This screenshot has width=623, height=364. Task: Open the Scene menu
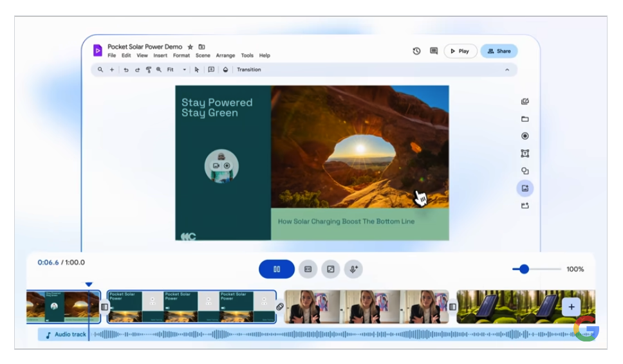[x=203, y=56]
